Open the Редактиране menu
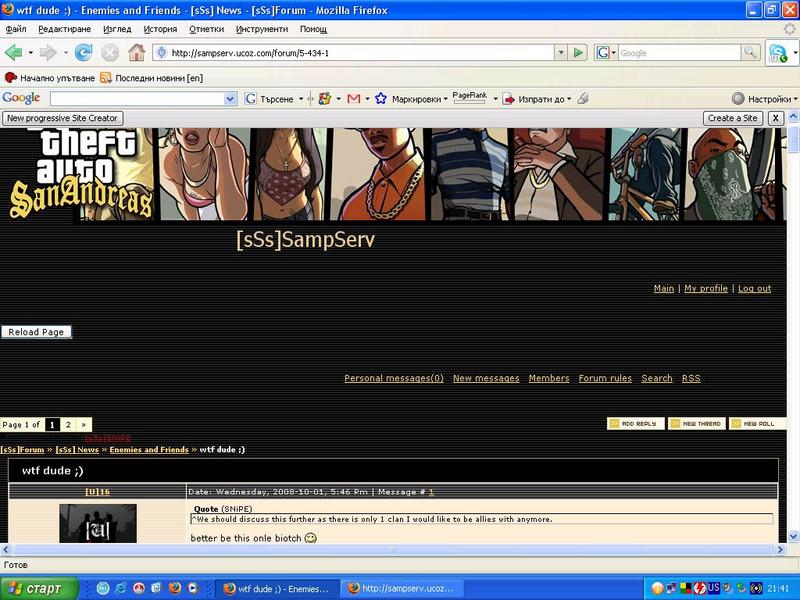The image size is (800, 600). pyautogui.click(x=65, y=29)
